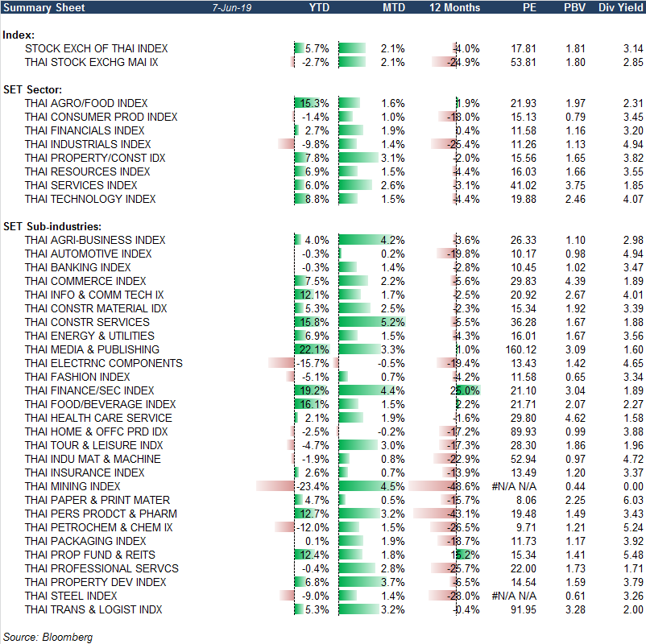
Task: Select THAI HOME & OFFC PRD IDX label
Action: pos(97,431)
